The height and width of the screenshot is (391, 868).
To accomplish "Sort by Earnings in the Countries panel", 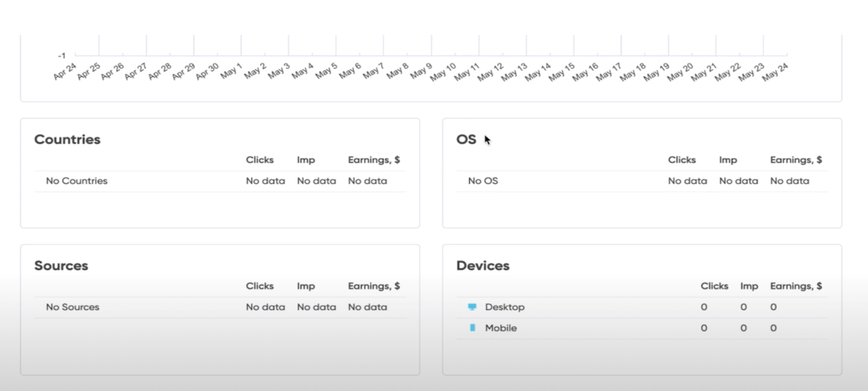I will 374,160.
